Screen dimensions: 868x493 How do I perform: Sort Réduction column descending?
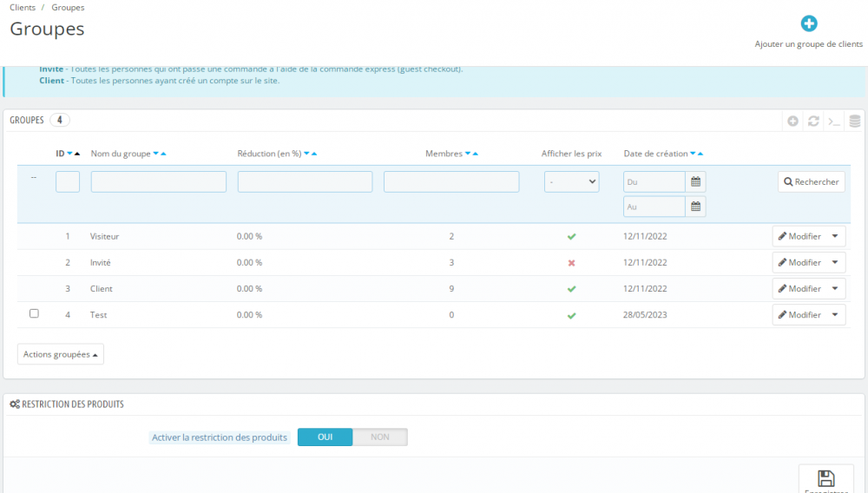coord(306,154)
